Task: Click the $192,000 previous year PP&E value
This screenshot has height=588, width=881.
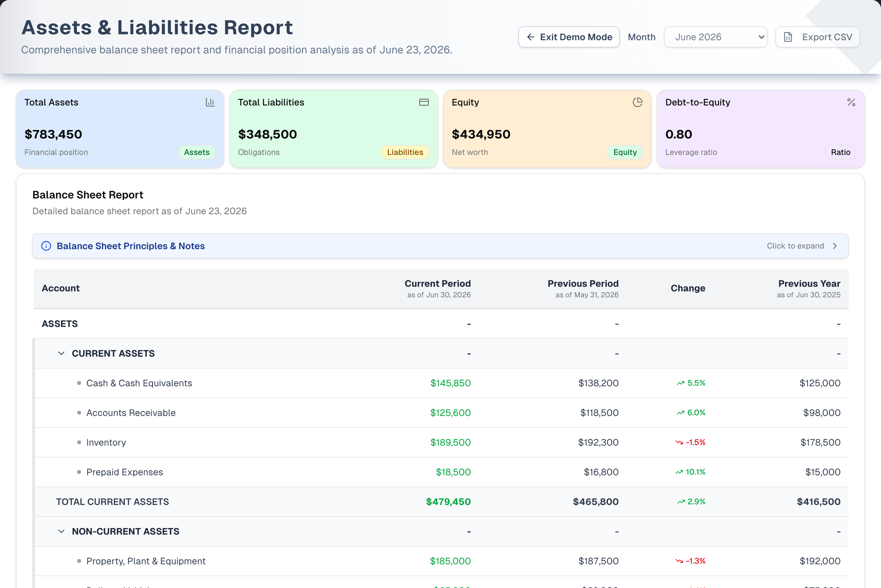Action: pyautogui.click(x=820, y=561)
